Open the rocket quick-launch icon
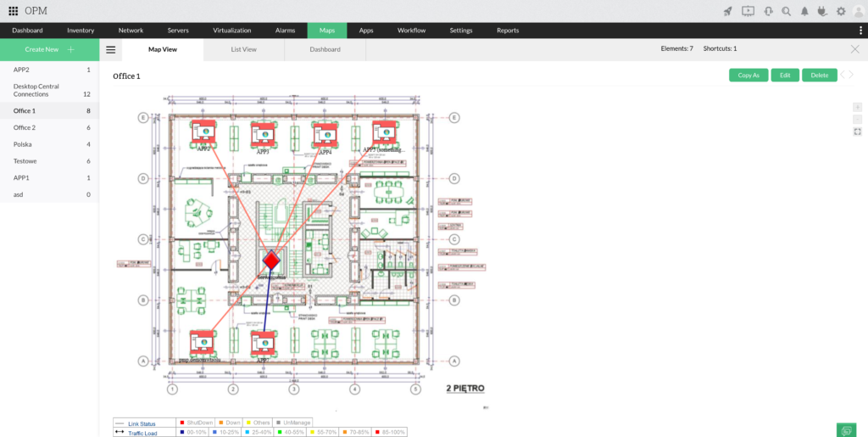The image size is (868, 437). tap(728, 11)
